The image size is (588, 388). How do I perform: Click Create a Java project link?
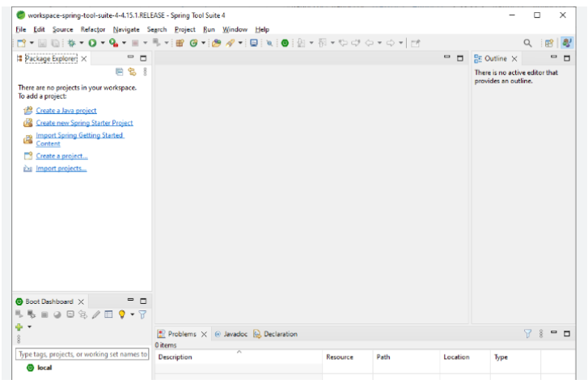click(x=66, y=111)
